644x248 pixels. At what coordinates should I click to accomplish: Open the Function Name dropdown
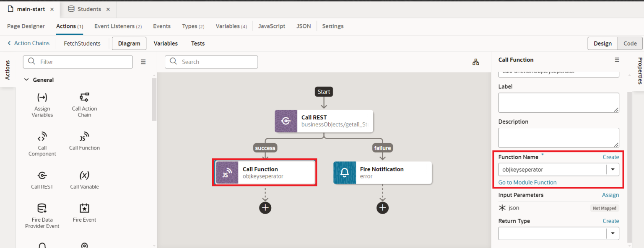click(613, 170)
